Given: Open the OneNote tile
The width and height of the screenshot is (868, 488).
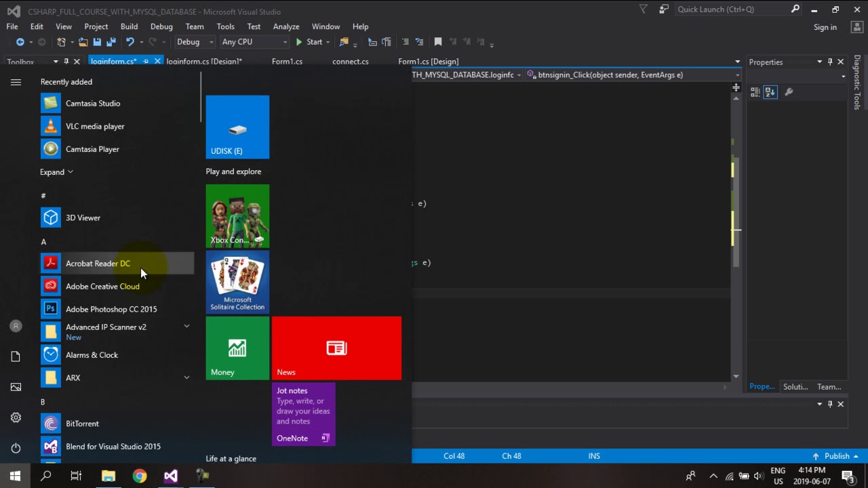Looking at the screenshot, I should coord(303,415).
